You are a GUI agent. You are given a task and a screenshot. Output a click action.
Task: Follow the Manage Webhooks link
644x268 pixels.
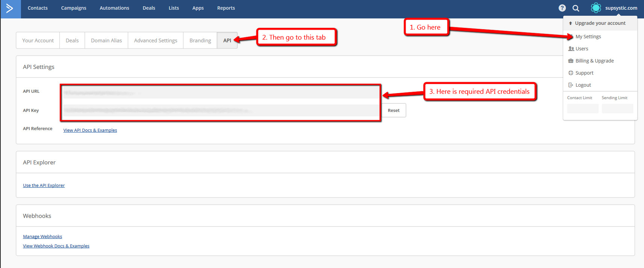42,236
